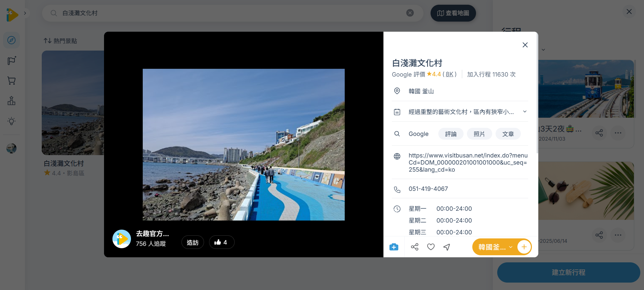Click the search magnifier icon
Screen dimensions: 644x290
point(54,13)
